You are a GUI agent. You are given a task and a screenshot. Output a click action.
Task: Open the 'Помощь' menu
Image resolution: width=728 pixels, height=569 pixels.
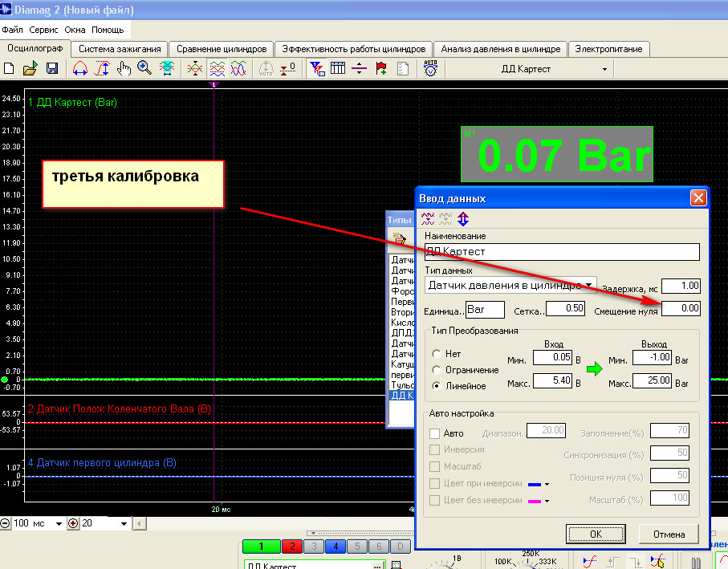point(108,30)
